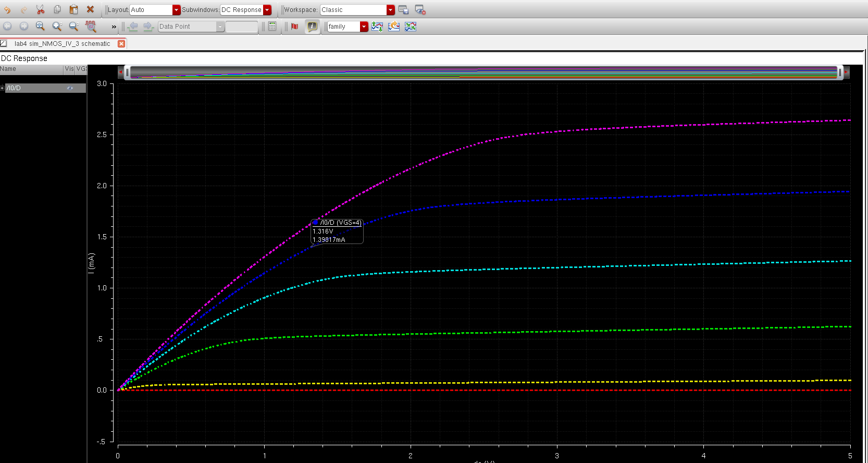
Task: Cut selection with the scissors icon
Action: click(x=41, y=9)
